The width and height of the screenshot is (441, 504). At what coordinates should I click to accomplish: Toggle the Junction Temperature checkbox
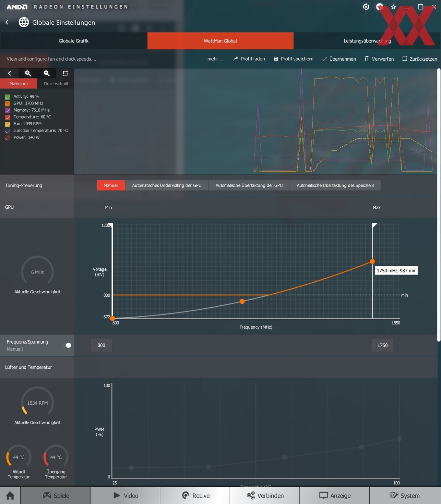[x=8, y=131]
